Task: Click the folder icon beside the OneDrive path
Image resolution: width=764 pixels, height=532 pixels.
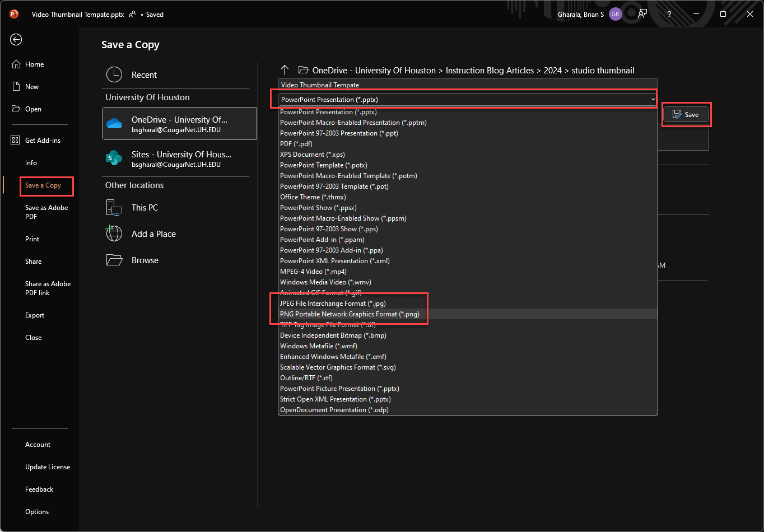Action: click(304, 70)
